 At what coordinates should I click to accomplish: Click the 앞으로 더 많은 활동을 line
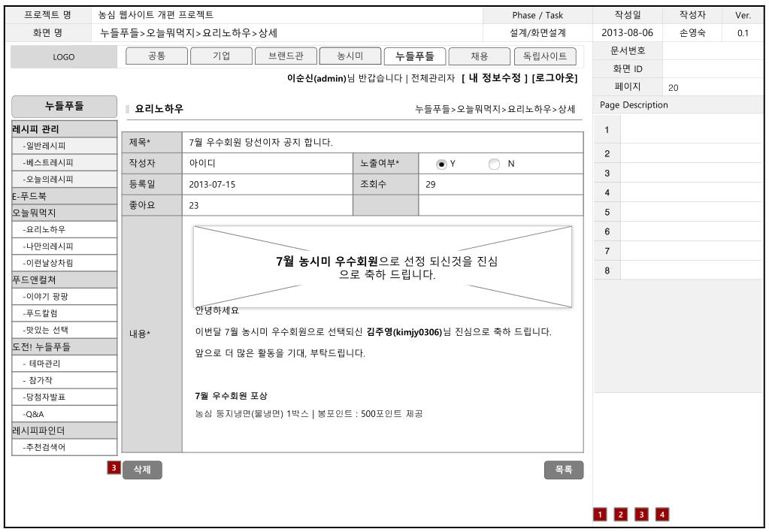point(280,353)
